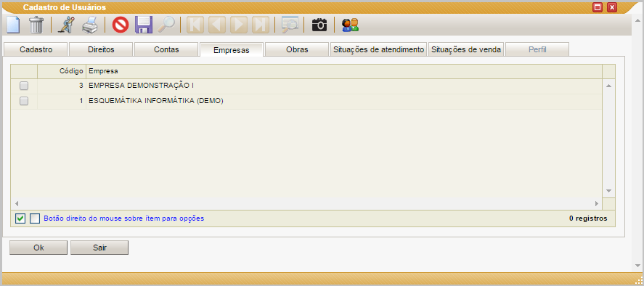644x286 pixels.
Task: Click the camera snapshot icon
Action: (319, 25)
